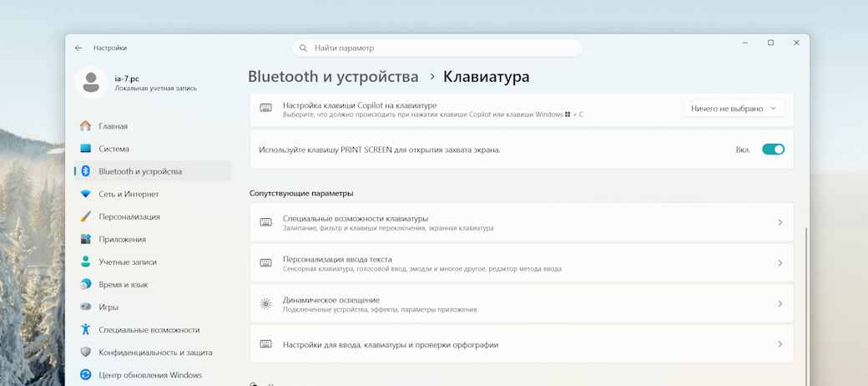Go to Bluetooth и устройства breadcrumb

333,76
